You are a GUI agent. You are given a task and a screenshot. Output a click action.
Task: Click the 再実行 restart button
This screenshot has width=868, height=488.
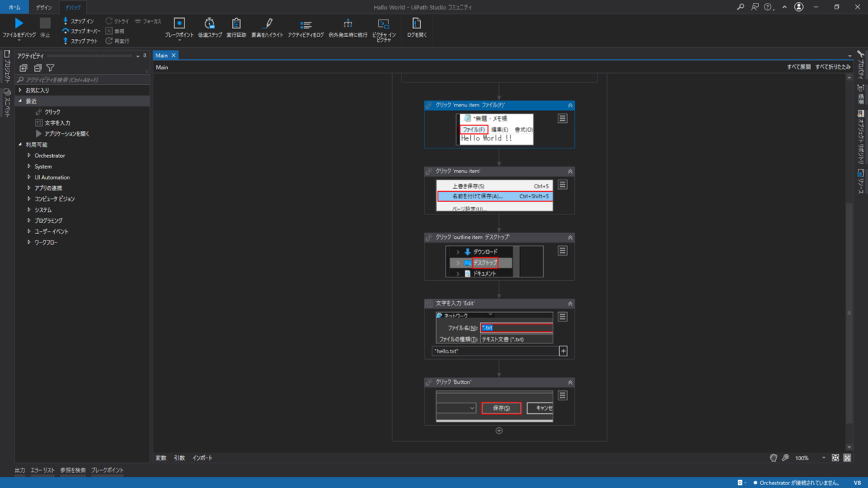click(116, 41)
